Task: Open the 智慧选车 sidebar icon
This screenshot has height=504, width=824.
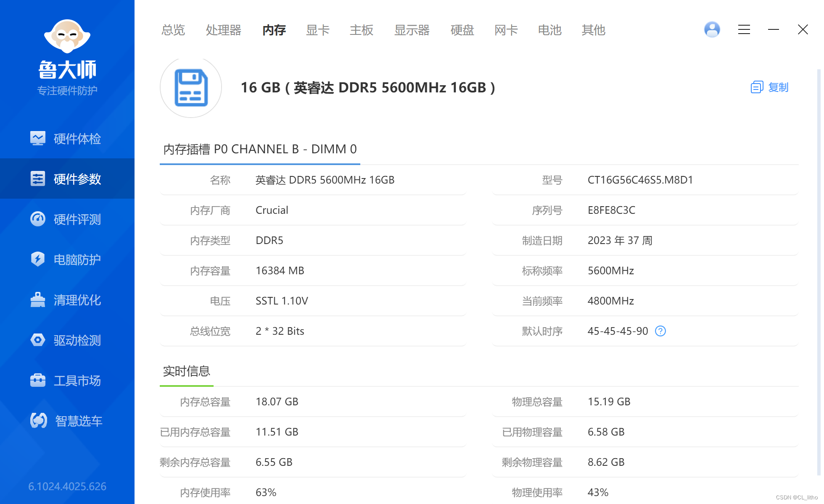Action: [x=38, y=420]
